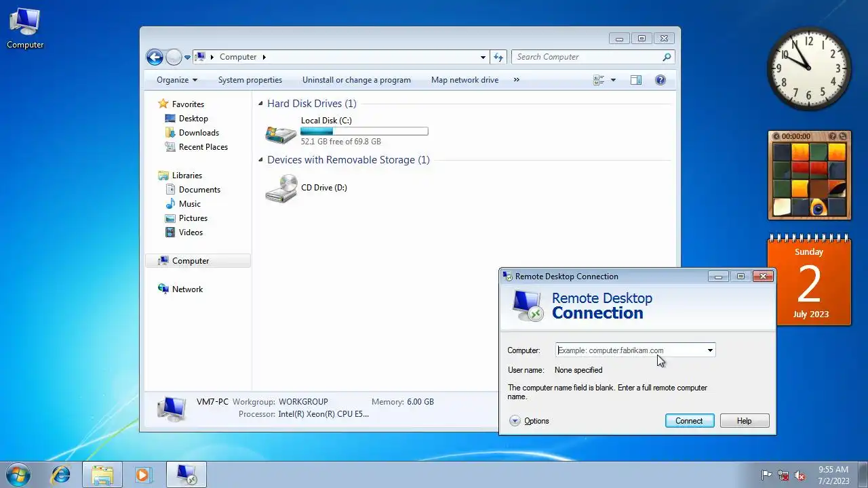The height and width of the screenshot is (488, 868).
Task: Open dropdown arrow after Computer breadcrumb
Action: pos(264,57)
